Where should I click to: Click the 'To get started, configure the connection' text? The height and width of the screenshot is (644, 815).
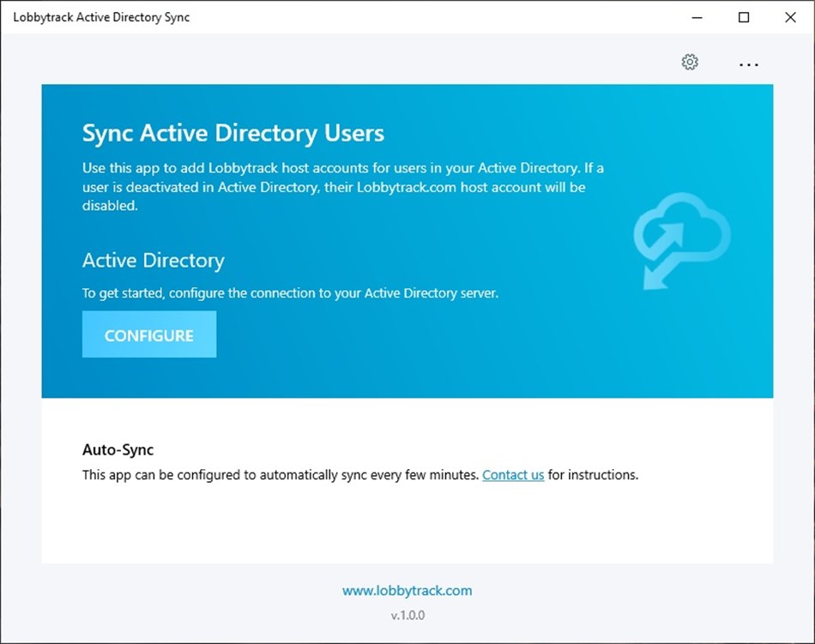coord(290,293)
